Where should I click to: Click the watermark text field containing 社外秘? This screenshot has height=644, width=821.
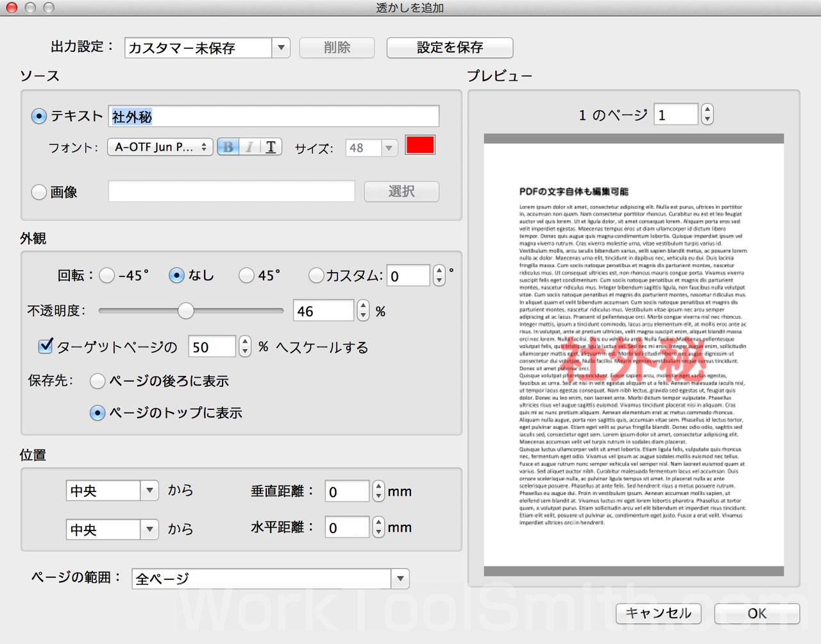274,116
